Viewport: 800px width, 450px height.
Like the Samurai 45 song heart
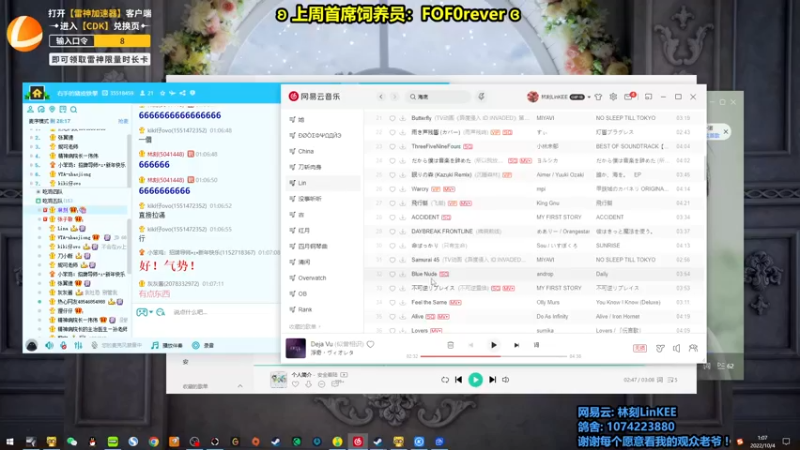tap(392, 260)
